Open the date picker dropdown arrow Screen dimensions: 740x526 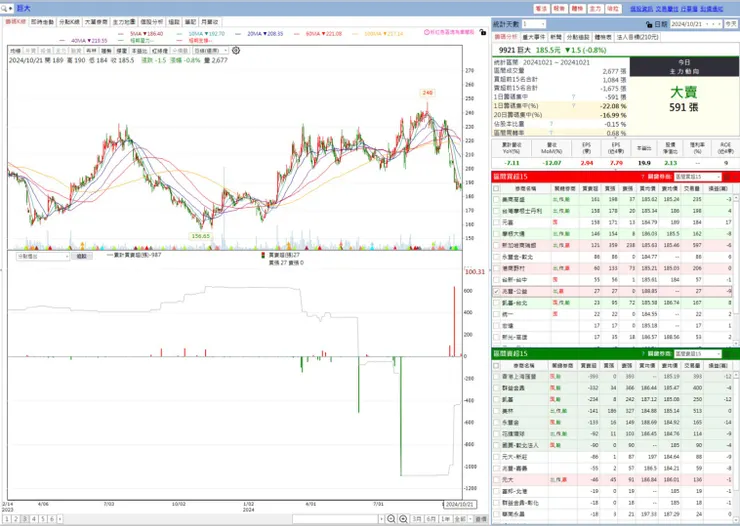pos(706,24)
